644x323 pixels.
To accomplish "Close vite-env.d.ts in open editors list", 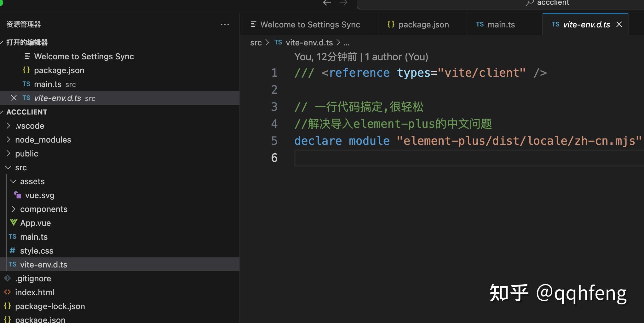I will pyautogui.click(x=14, y=98).
